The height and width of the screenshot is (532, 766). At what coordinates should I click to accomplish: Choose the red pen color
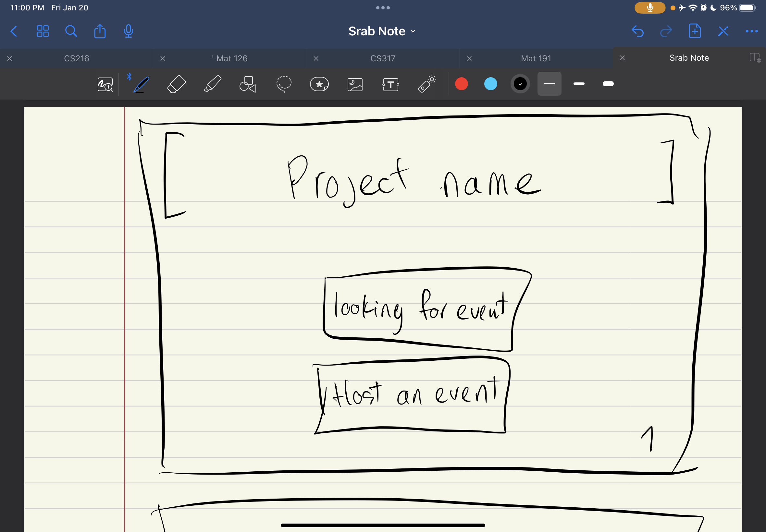coord(461,84)
